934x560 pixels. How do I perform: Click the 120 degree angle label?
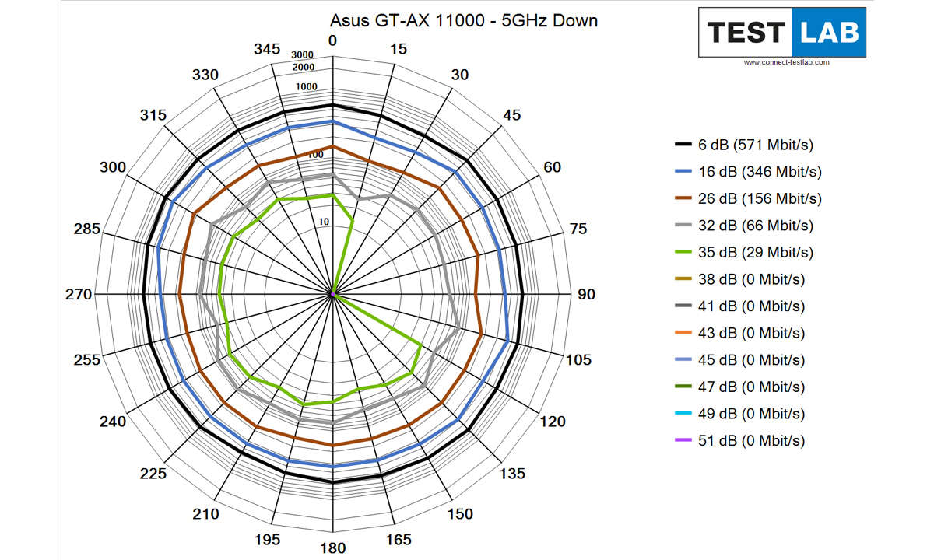[x=553, y=422]
